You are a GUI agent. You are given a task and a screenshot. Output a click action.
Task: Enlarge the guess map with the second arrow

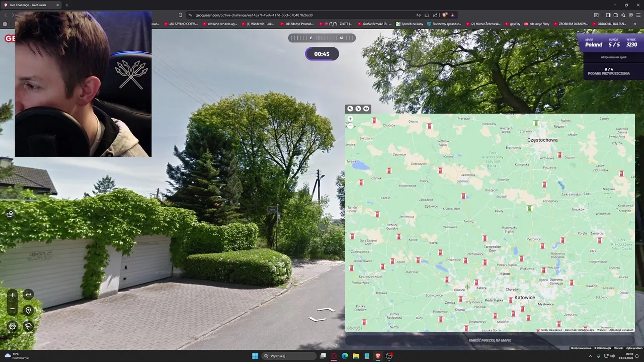[x=358, y=109]
